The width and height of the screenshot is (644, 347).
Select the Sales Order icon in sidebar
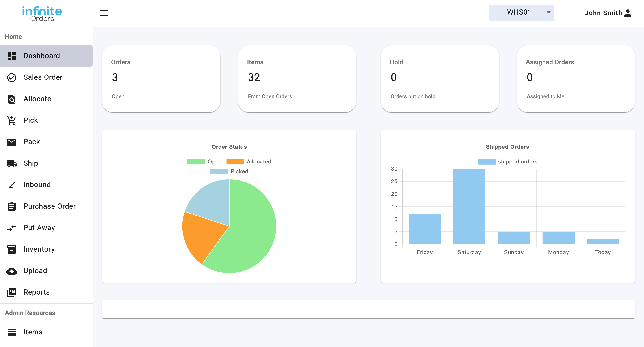[11, 77]
